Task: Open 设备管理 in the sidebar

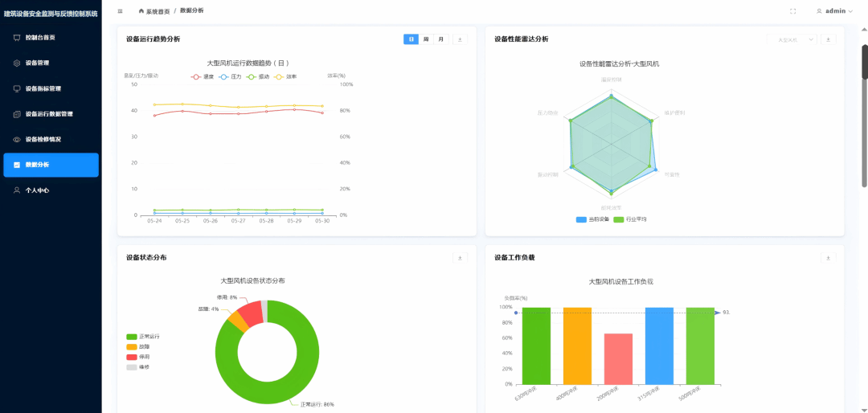Action: point(37,63)
